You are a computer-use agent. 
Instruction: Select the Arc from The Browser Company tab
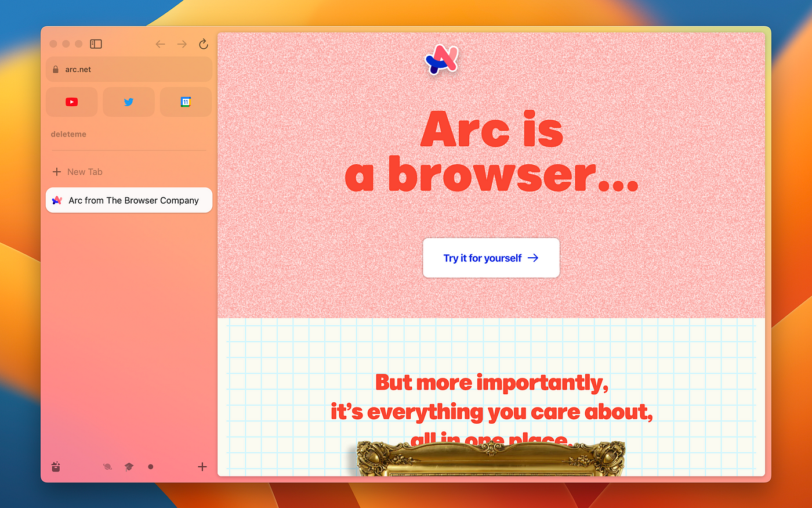click(129, 200)
